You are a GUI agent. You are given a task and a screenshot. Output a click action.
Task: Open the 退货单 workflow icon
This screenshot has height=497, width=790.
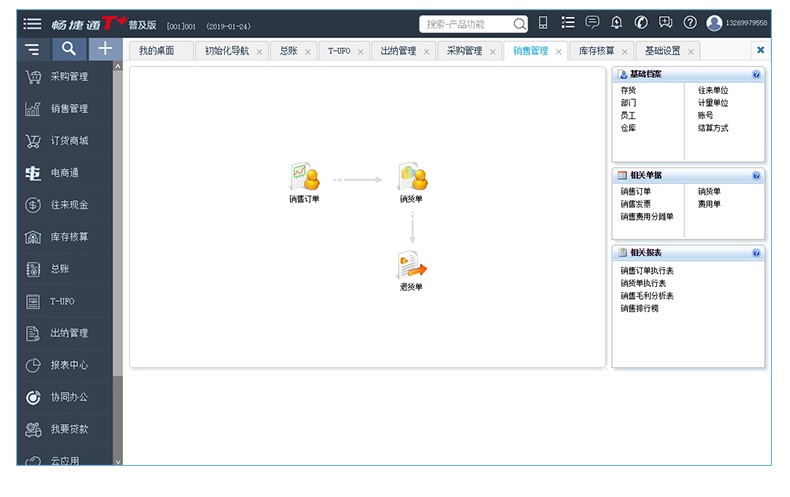411,266
